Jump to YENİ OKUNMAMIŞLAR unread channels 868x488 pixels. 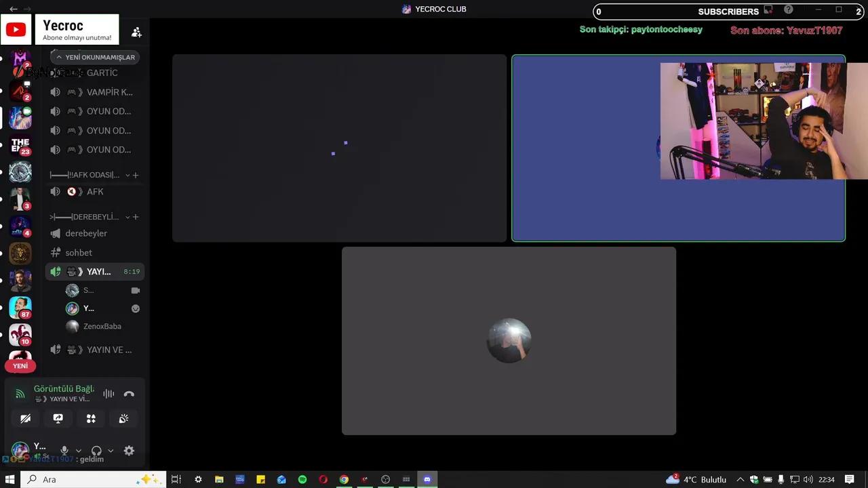[x=95, y=58]
